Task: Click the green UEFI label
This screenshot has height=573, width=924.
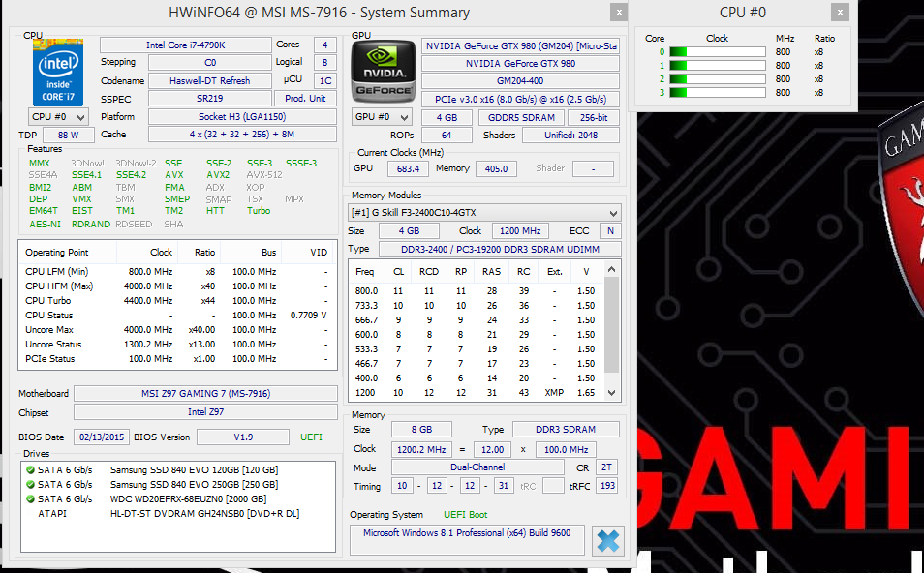Action: pos(311,437)
